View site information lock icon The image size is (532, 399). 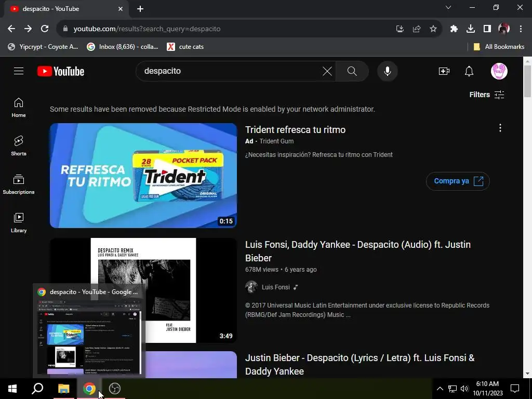65,29
